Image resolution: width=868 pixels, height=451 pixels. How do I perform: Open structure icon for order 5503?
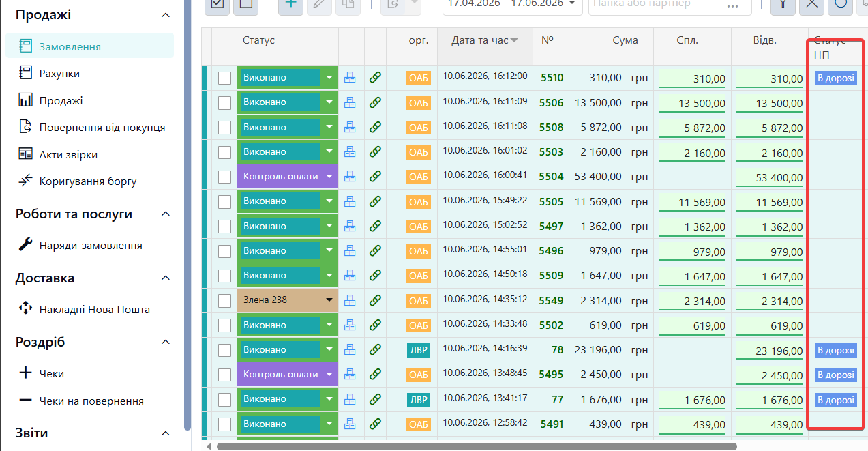click(350, 151)
